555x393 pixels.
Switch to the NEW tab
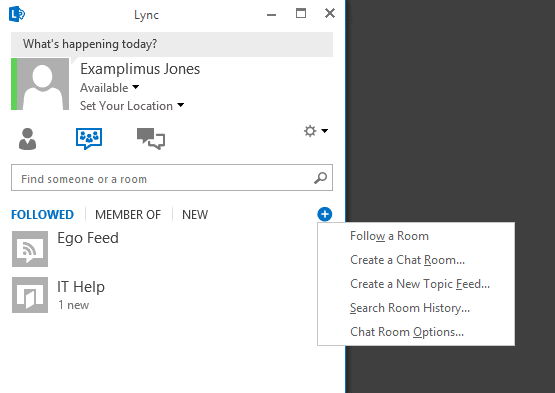click(x=195, y=215)
